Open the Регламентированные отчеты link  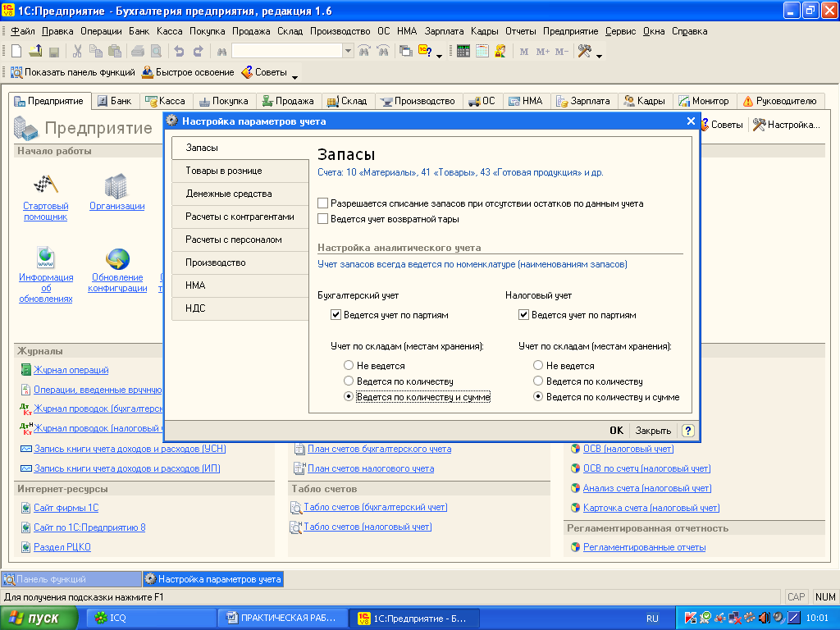tap(644, 547)
